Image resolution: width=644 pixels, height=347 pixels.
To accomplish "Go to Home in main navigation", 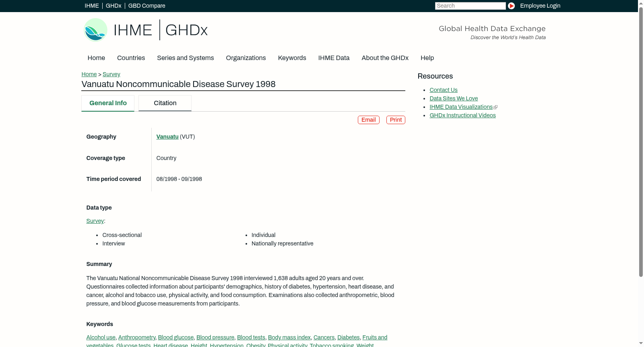I will click(x=96, y=58).
